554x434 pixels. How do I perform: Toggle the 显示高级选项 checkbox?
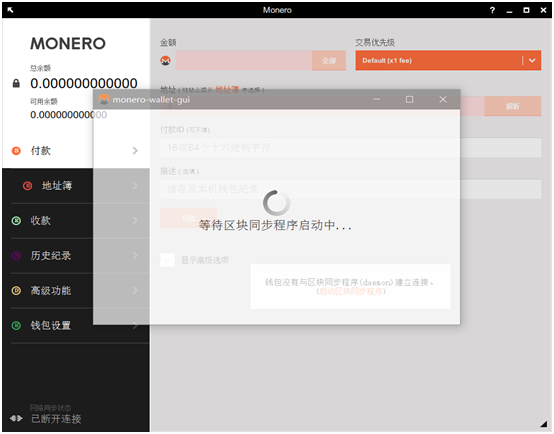tap(167, 260)
